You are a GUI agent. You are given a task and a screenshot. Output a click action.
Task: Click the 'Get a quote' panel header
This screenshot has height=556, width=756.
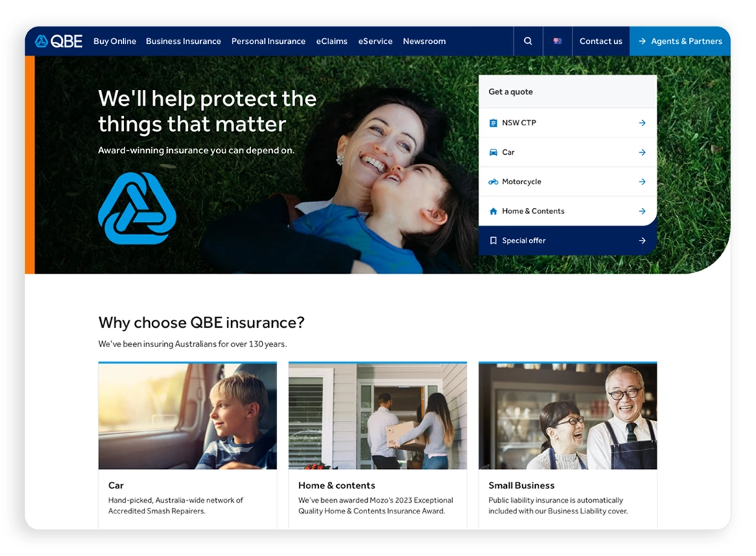click(567, 91)
